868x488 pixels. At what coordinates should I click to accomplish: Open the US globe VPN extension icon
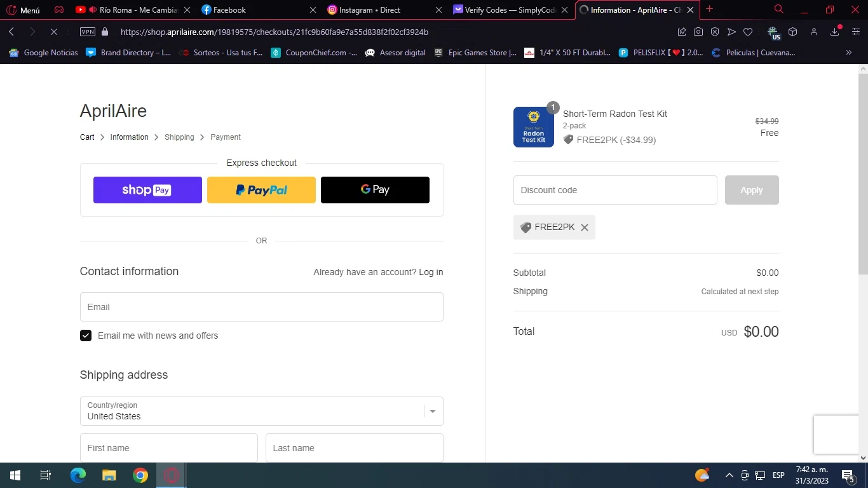773,32
